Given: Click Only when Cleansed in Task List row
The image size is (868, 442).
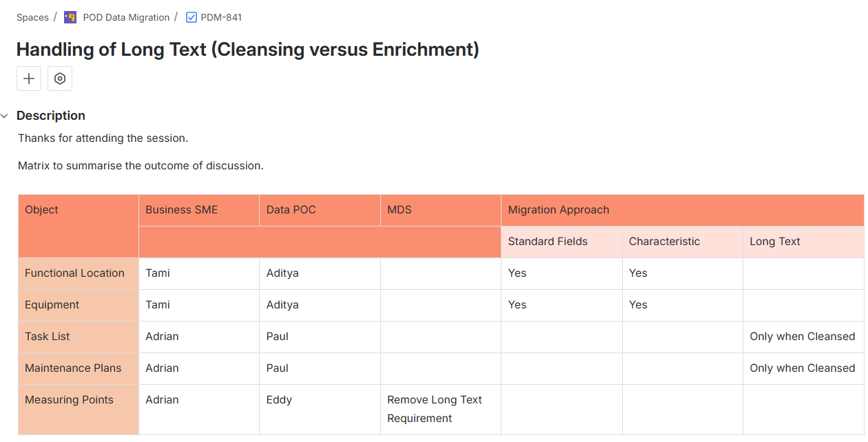Looking at the screenshot, I should point(802,337).
